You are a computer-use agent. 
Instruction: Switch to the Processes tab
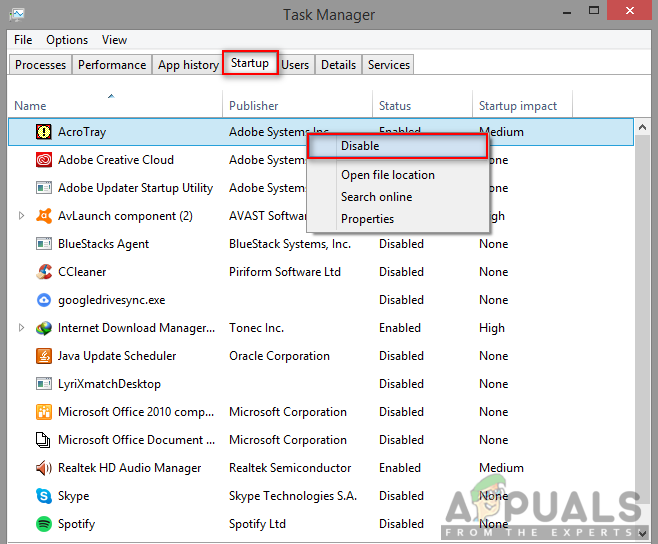[41, 65]
